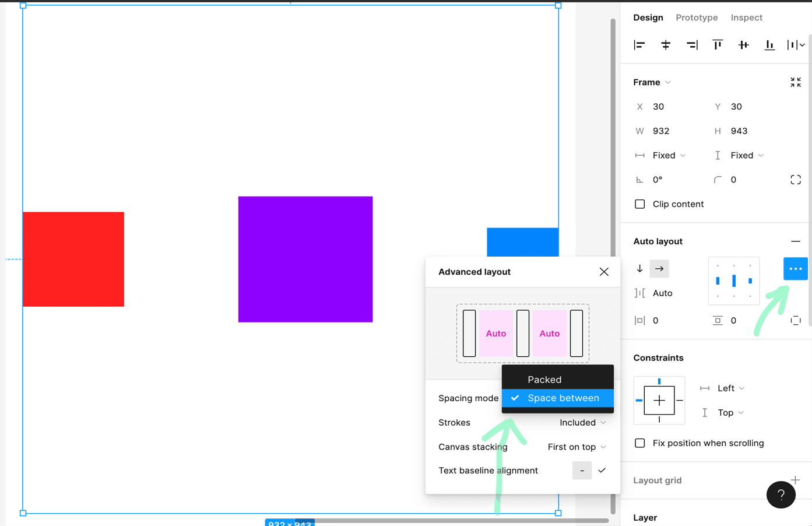Click the resize to fit icon
Image resolution: width=812 pixels, height=526 pixels.
coord(796,82)
